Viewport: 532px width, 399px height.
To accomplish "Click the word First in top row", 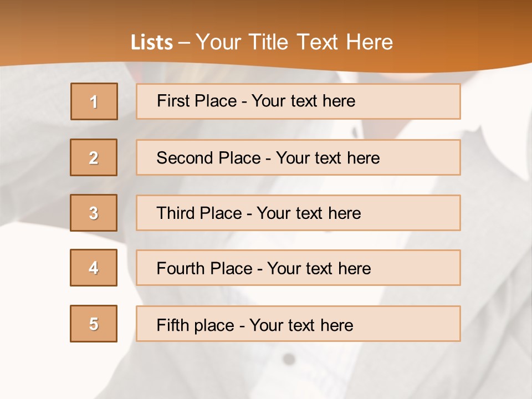I will [x=173, y=101].
